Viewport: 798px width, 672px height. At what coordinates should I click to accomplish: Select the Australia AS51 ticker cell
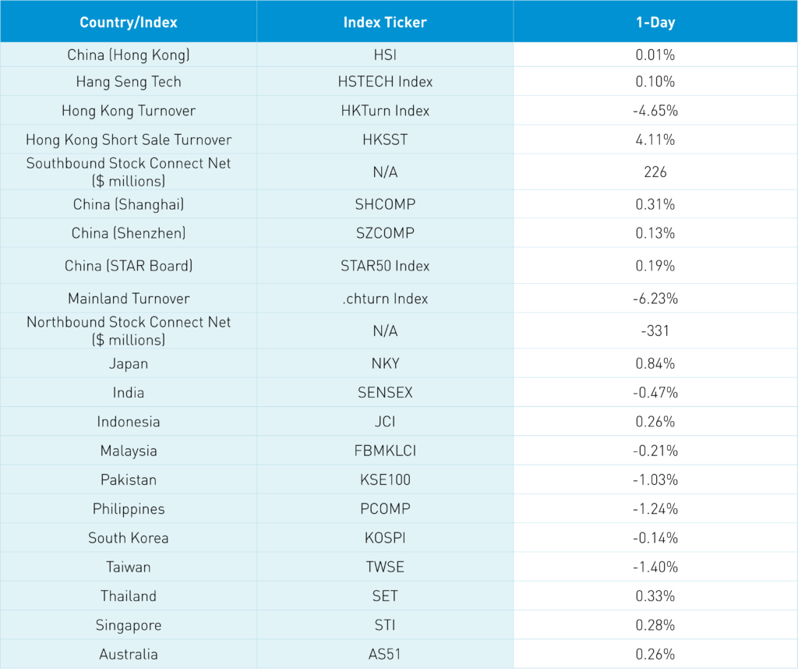point(385,654)
